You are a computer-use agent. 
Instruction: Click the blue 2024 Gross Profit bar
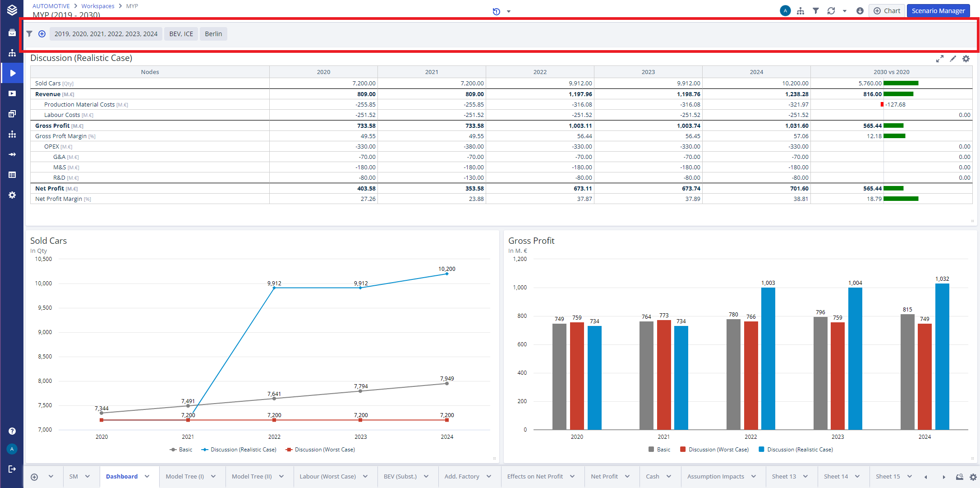[x=942, y=357]
